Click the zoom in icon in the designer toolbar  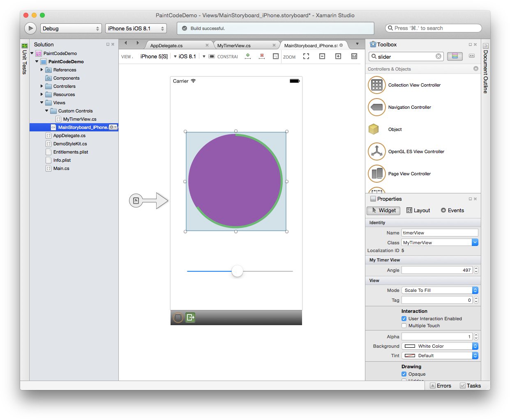(x=338, y=57)
